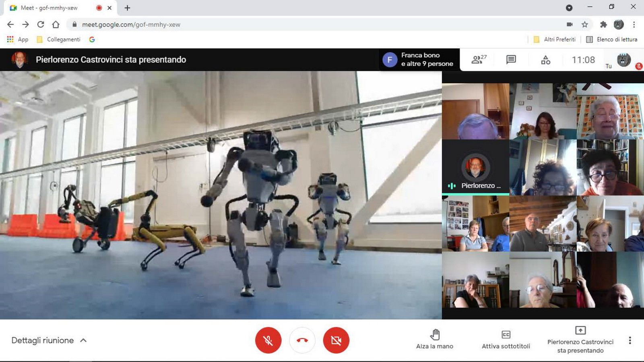Image resolution: width=644 pixels, height=362 pixels.
Task: Open the three-dot more options menu in Meet
Action: (x=630, y=340)
